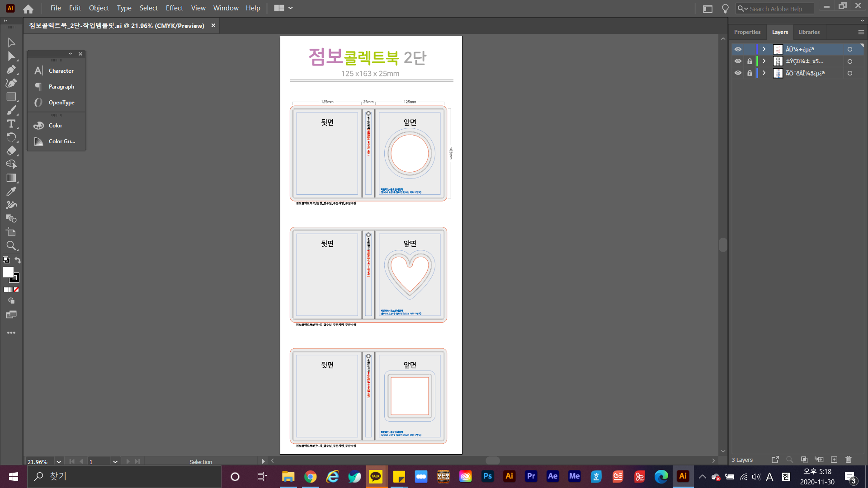Expand the top layer's sublayers

[x=764, y=49]
